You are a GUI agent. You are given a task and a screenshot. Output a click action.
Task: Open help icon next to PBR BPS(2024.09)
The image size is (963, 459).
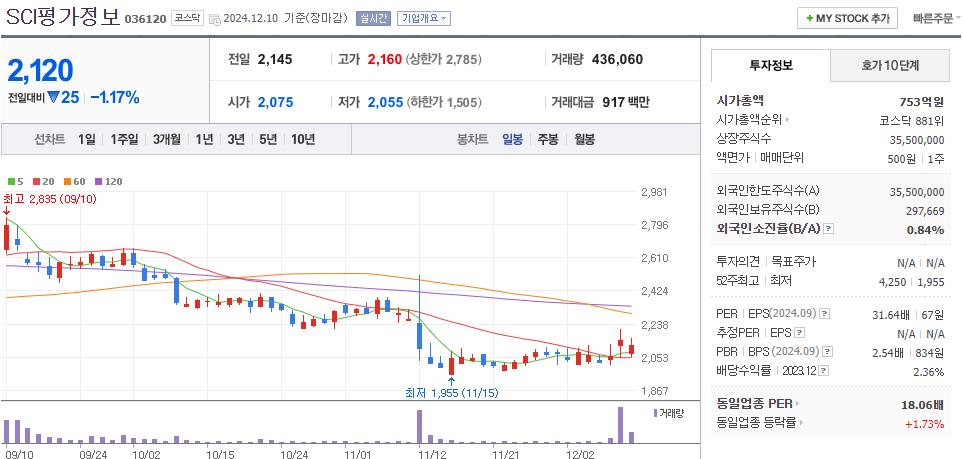pyautogui.click(x=828, y=353)
